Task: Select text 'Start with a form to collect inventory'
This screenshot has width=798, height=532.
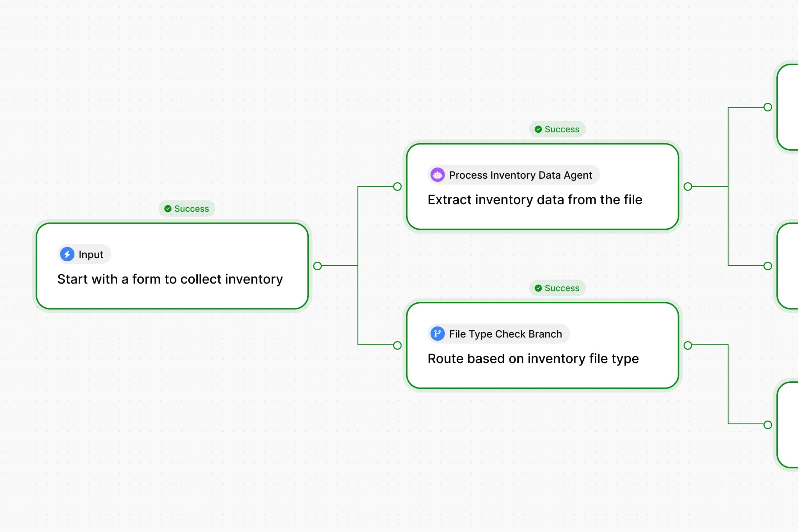Action: tap(170, 279)
